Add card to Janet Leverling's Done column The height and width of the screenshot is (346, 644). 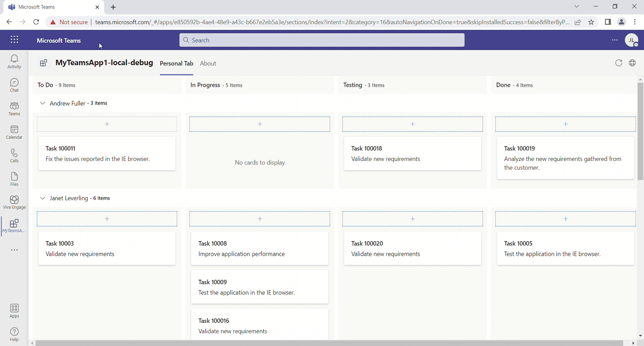566,219
